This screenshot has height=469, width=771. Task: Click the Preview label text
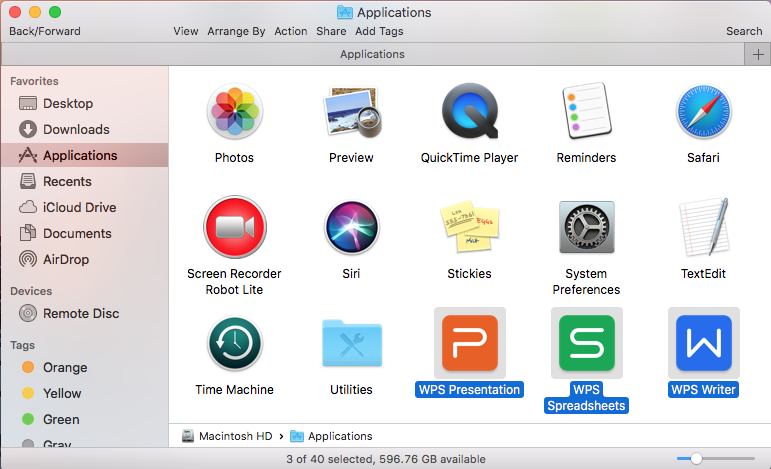(352, 158)
